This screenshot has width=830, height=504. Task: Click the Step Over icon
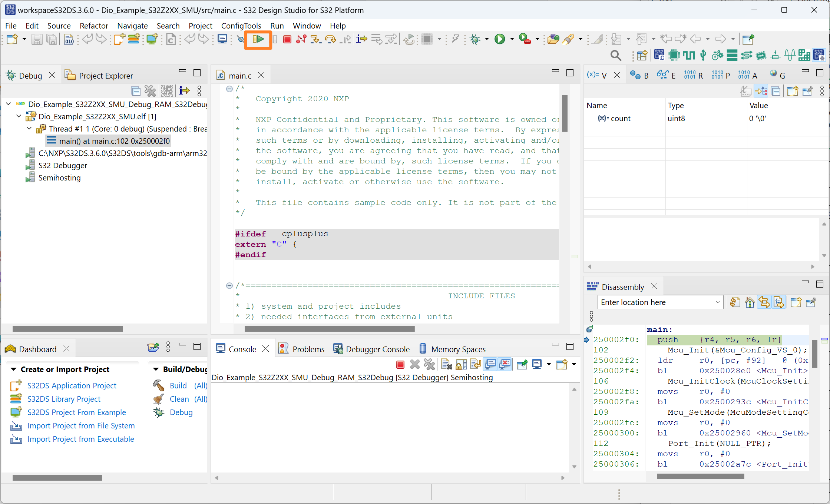click(330, 39)
